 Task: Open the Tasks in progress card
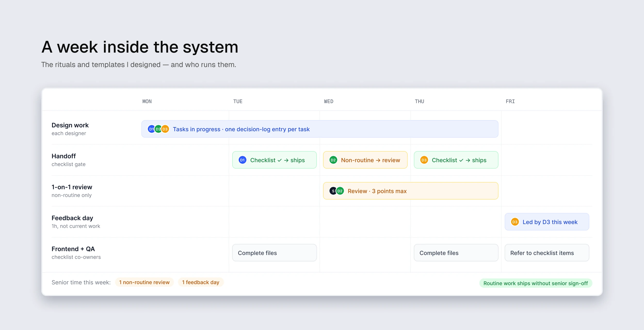(x=320, y=129)
